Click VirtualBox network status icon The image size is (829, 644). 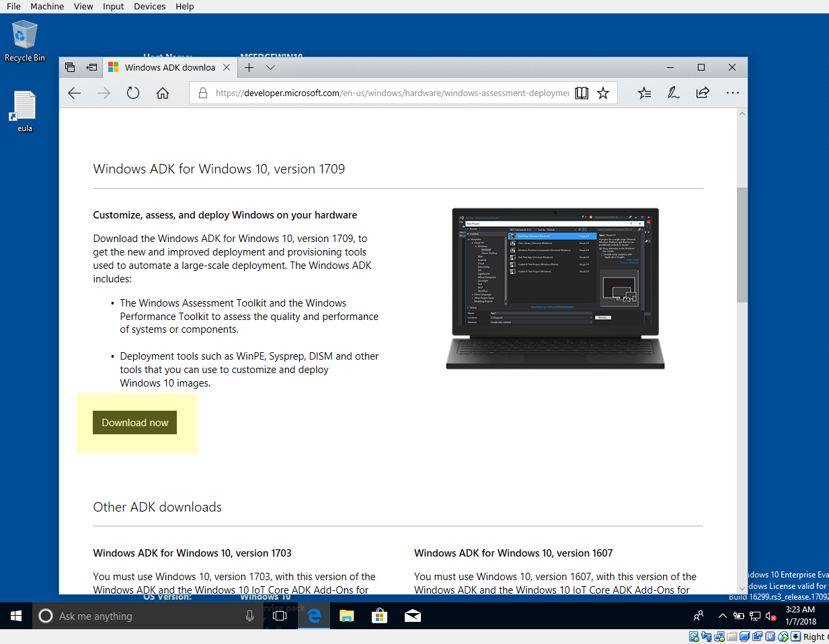point(719,637)
